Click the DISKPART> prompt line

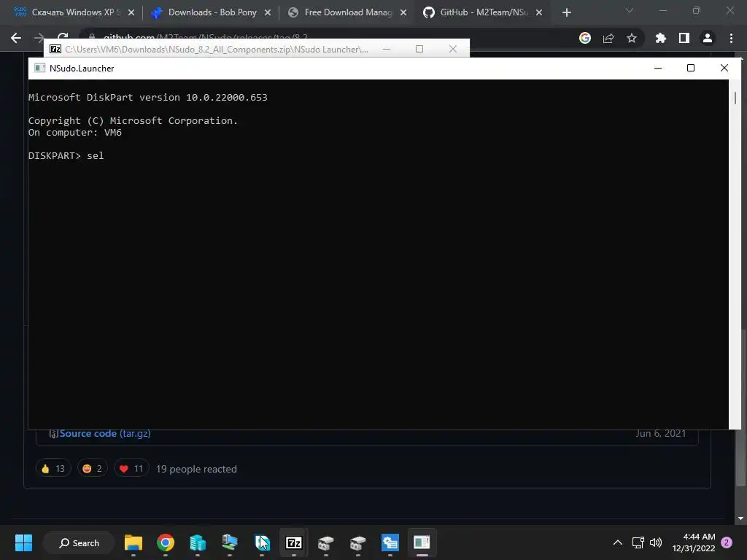[x=66, y=156]
